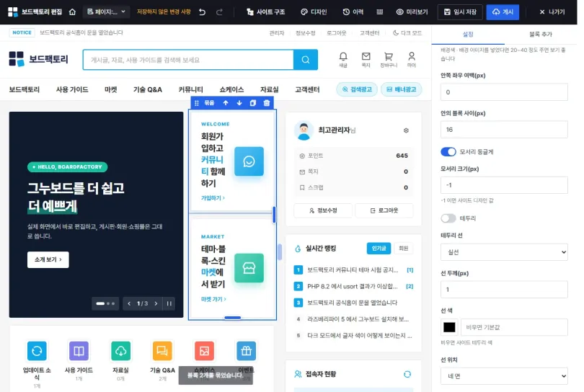
Task: Open the 쇼케이스 menu item
Action: pos(231,89)
